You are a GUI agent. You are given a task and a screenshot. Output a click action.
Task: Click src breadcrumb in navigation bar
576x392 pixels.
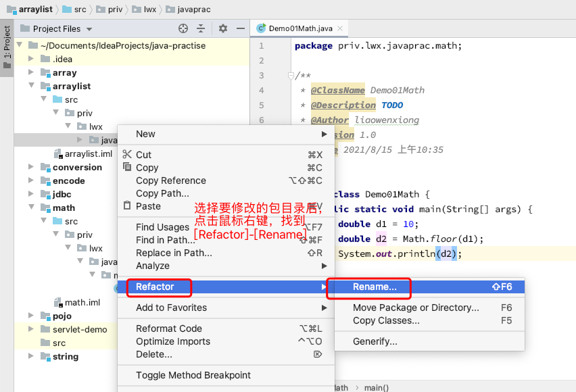(x=74, y=9)
